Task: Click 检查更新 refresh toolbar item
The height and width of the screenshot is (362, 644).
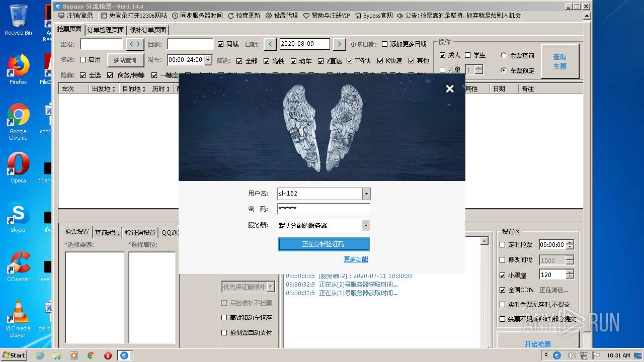Action: click(244, 16)
